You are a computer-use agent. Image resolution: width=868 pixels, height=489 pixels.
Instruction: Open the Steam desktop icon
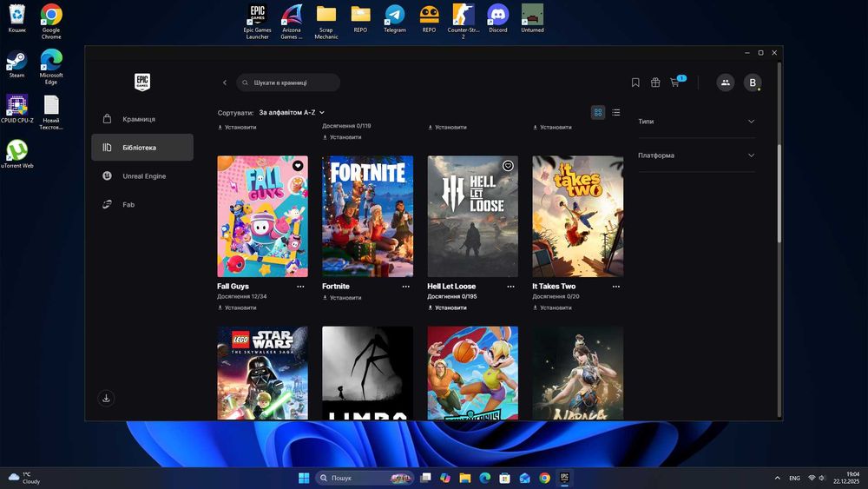point(16,64)
